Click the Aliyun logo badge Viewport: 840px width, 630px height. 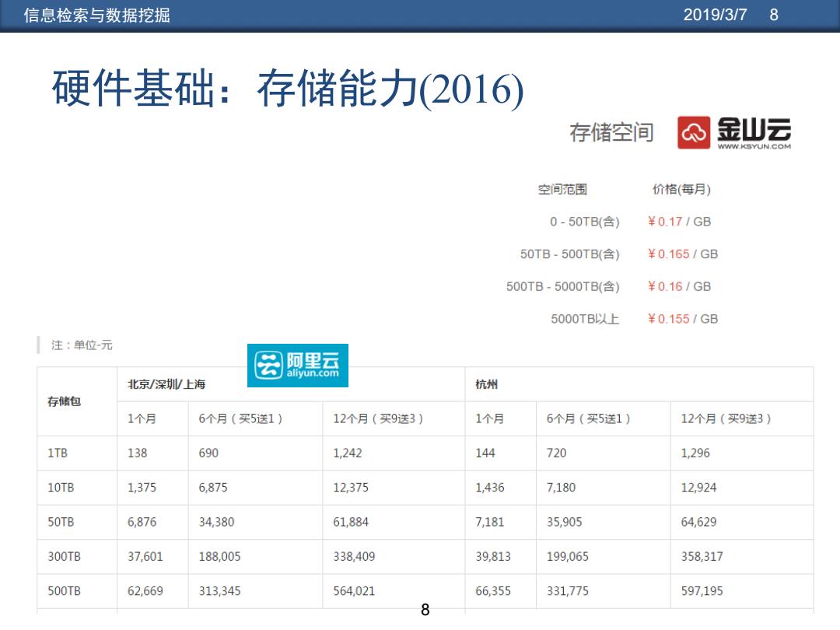(x=298, y=366)
